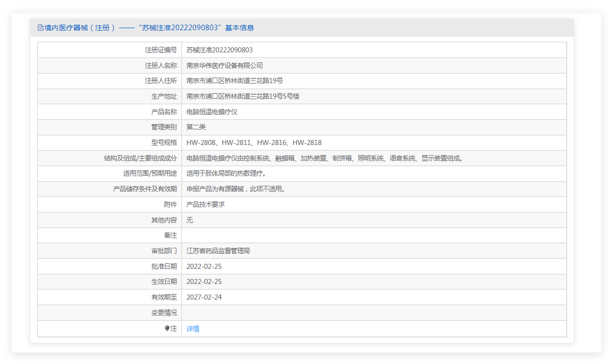
Task: Click the 注册人名称 label
Action: tap(161, 65)
